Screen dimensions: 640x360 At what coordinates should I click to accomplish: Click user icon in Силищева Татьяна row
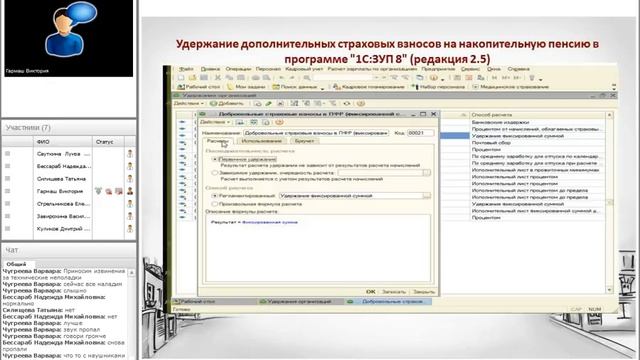click(130, 178)
